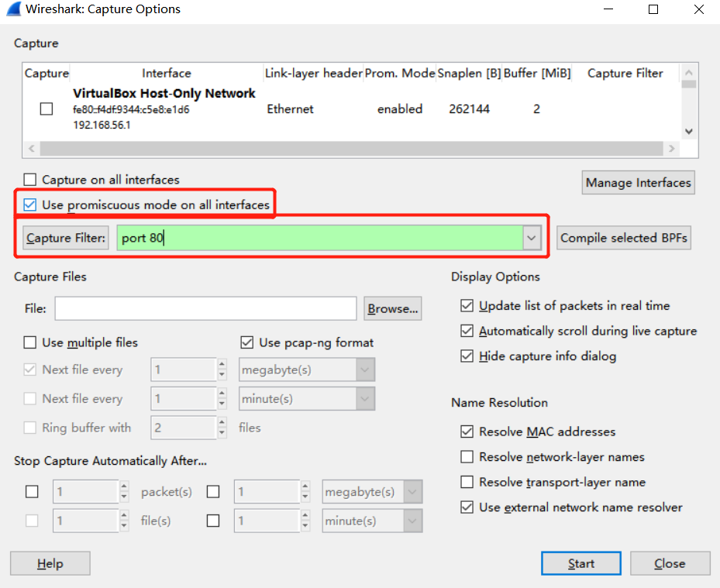The image size is (720, 588).
Task: Click the Browse... button
Action: tap(393, 308)
